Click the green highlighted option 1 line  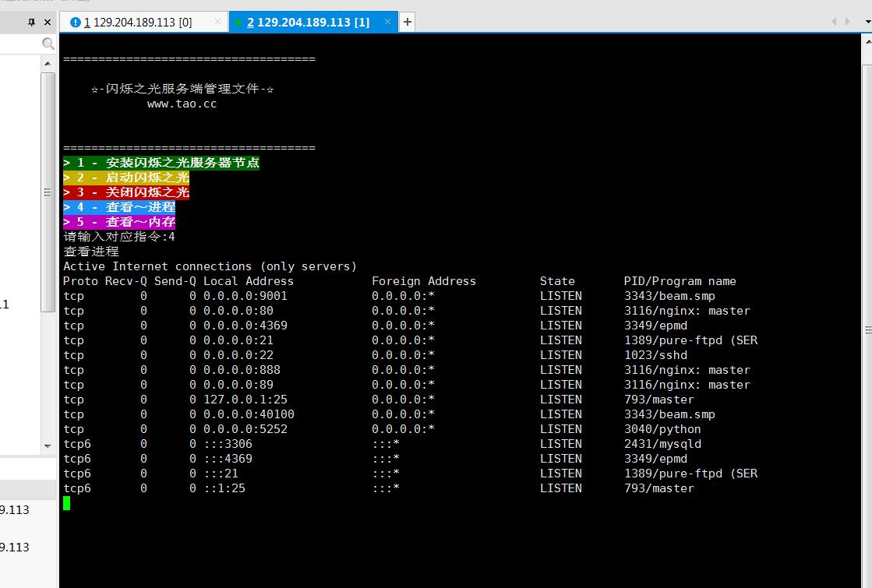[x=161, y=163]
